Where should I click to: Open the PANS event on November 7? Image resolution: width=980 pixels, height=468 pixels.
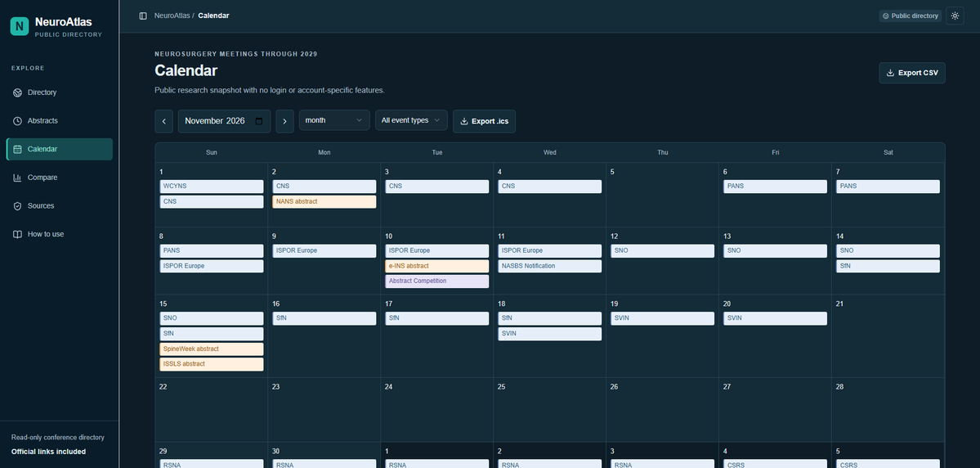point(888,187)
